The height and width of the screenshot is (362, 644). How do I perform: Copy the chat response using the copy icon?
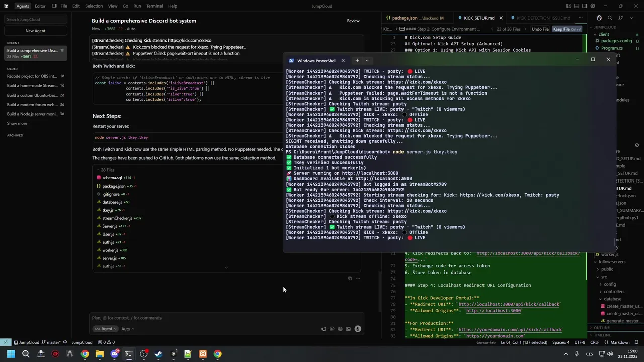(x=350, y=278)
